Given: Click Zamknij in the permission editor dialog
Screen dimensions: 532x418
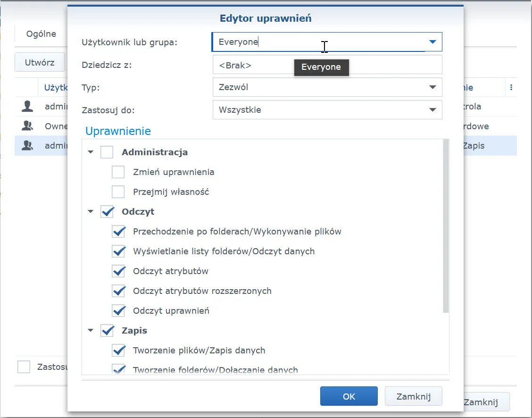Looking at the screenshot, I should pos(413,396).
